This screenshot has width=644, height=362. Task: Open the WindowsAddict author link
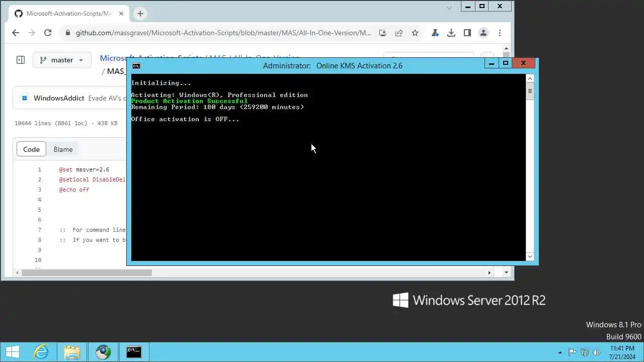tap(59, 98)
